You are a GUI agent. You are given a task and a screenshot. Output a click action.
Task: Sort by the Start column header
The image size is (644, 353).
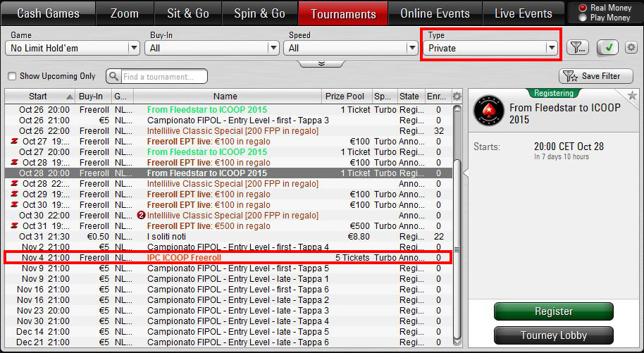point(40,97)
